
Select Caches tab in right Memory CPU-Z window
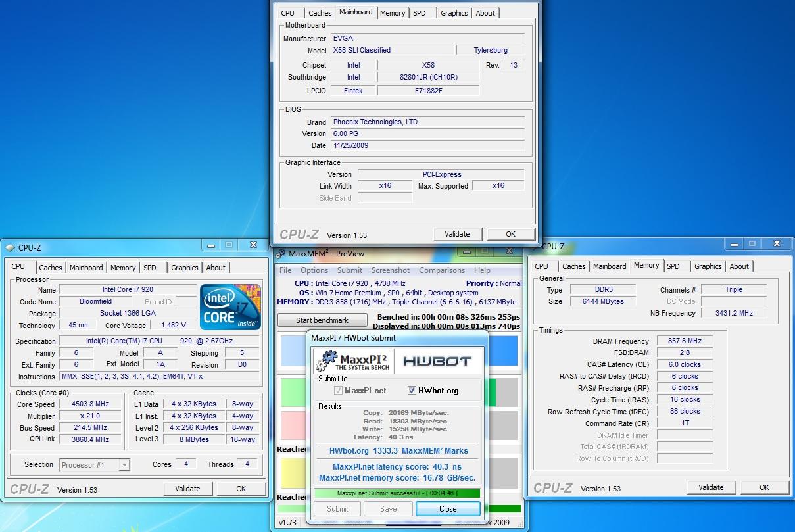coord(574,266)
